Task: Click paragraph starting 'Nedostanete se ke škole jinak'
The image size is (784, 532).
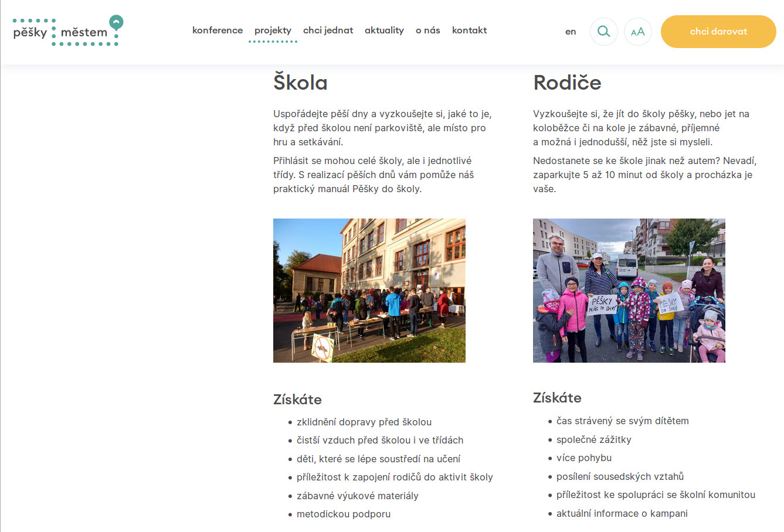Action: tap(644, 175)
